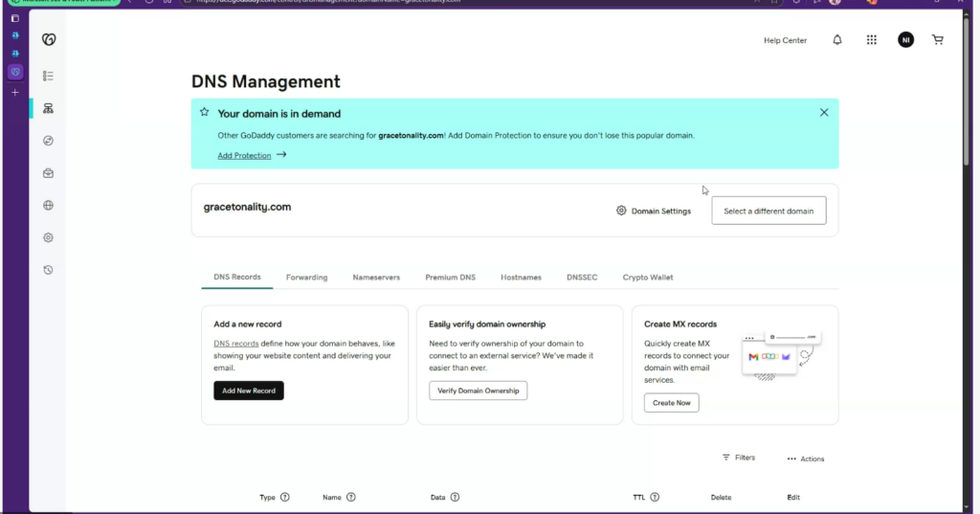Click Verify Domain Ownership button
The image size is (980, 514).
479,391
